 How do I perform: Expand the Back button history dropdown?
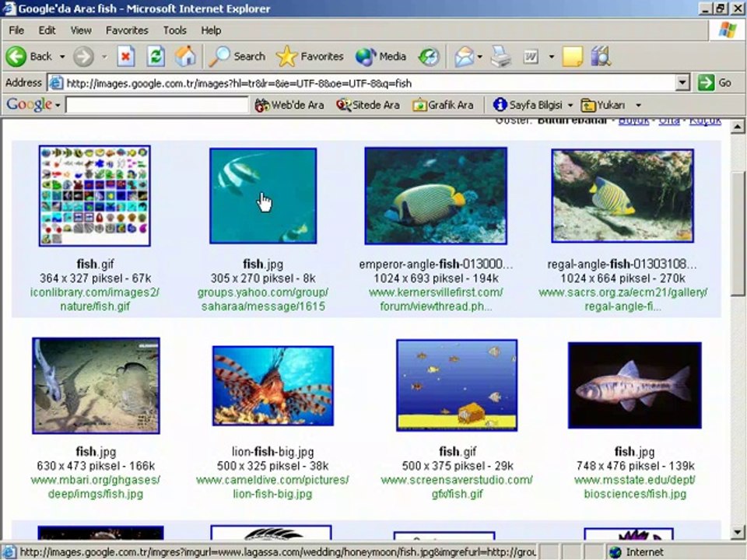(x=62, y=57)
